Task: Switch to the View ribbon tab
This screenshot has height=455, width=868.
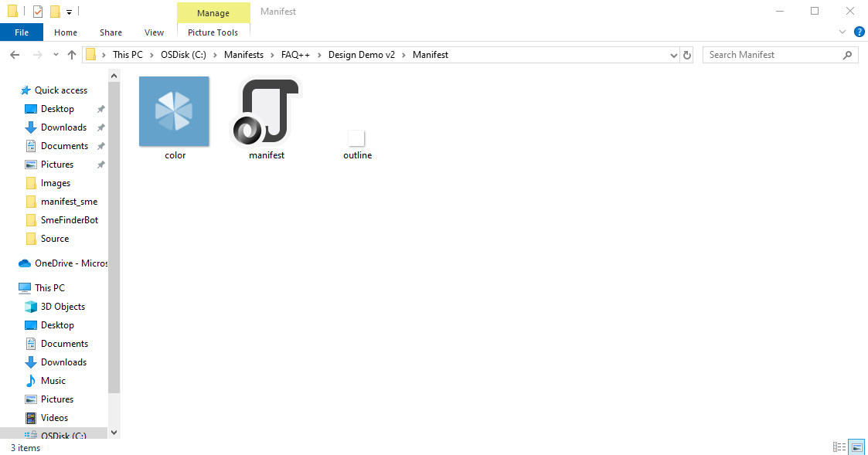Action: click(x=154, y=32)
